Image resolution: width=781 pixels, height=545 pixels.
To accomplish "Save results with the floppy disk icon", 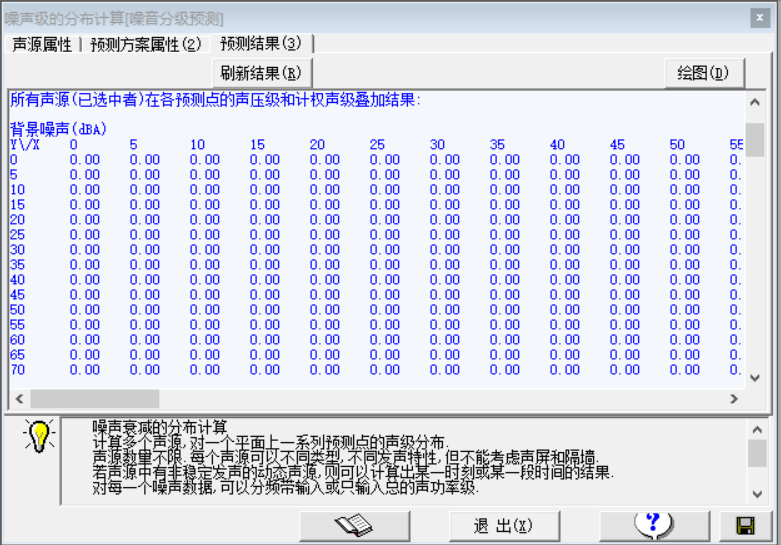I will [745, 526].
